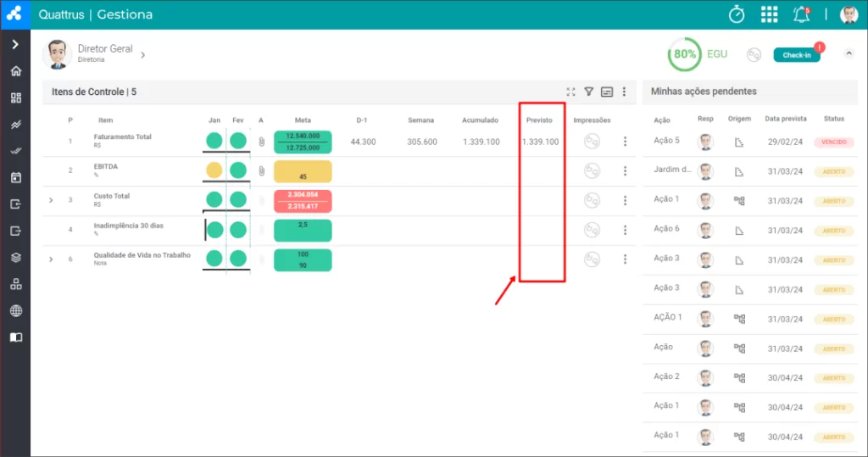Open the layers stack sidebar icon
Image resolution: width=868 pixels, height=457 pixels.
tap(16, 258)
